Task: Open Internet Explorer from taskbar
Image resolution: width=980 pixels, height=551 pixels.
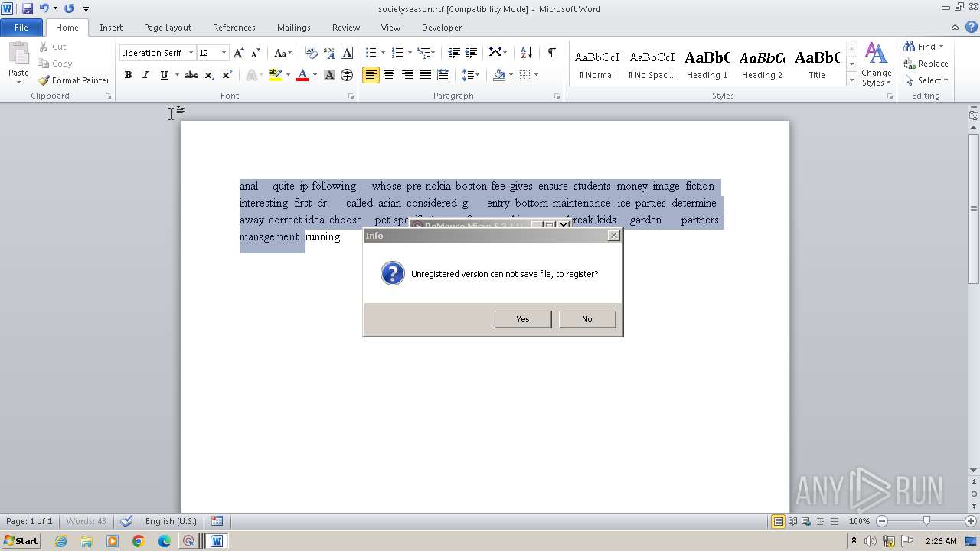Action: click(60, 541)
